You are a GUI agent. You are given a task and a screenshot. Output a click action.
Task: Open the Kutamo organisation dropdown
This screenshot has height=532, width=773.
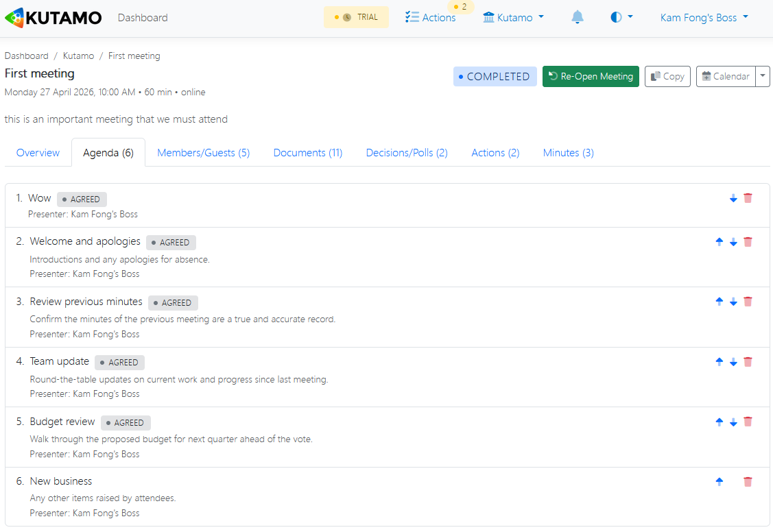[x=513, y=17]
